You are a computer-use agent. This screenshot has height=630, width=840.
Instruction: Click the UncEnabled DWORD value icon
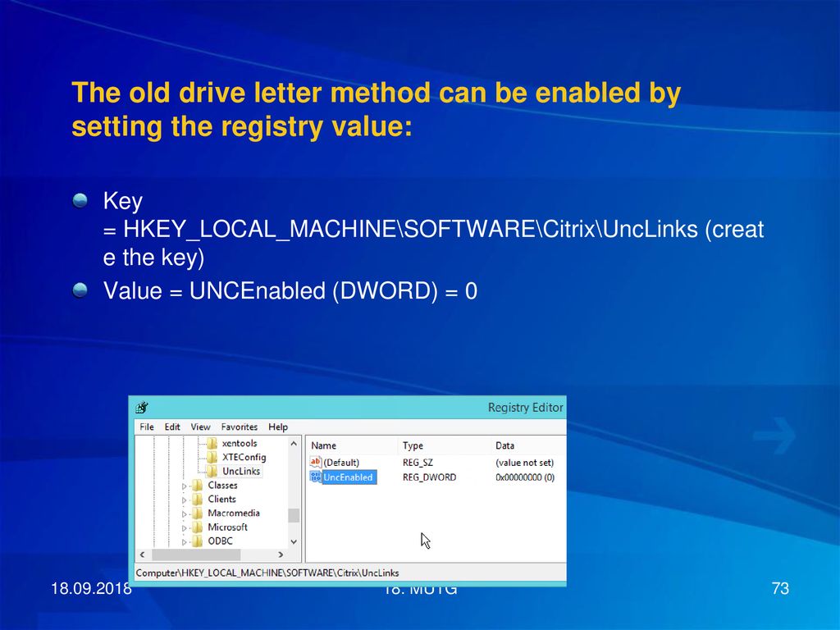coord(316,477)
